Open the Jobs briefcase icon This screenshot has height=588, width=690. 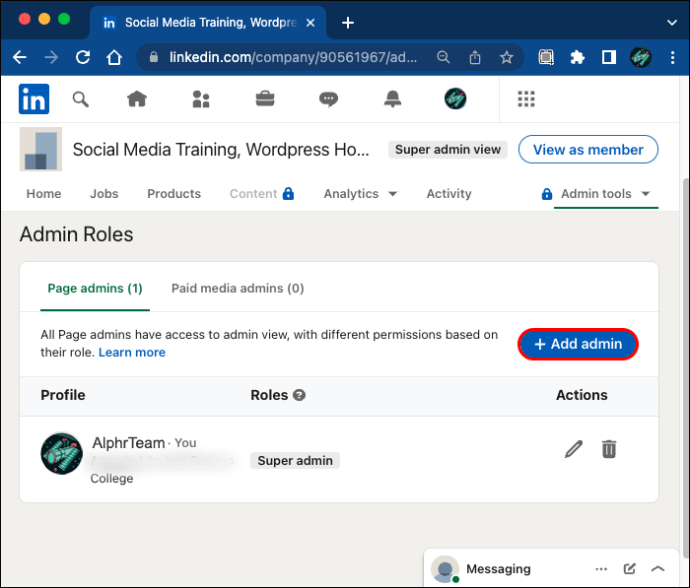(265, 99)
